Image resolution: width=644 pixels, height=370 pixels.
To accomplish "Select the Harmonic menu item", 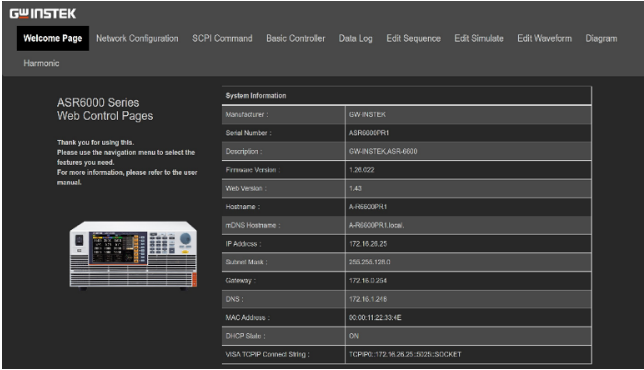I will click(41, 63).
